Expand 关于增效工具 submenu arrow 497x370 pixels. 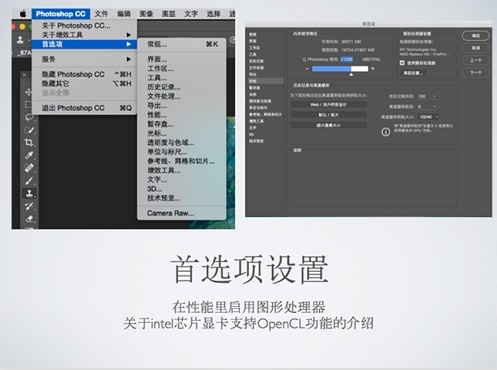click(x=128, y=35)
